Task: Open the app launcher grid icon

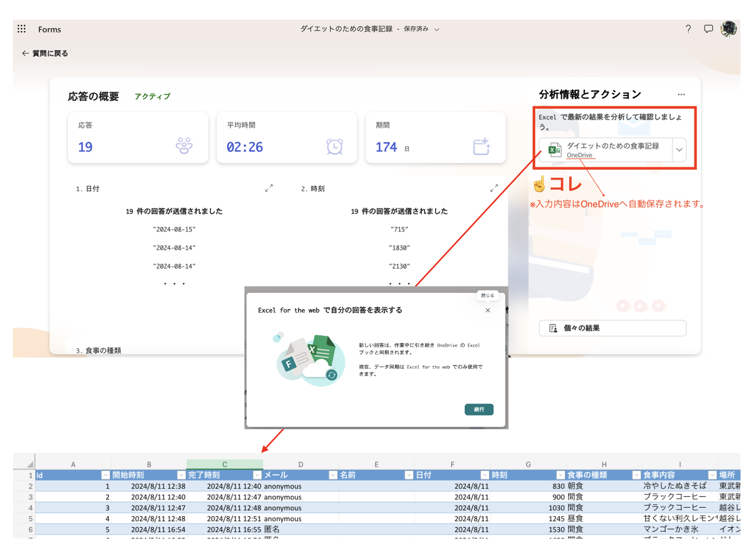Action: coord(22,29)
